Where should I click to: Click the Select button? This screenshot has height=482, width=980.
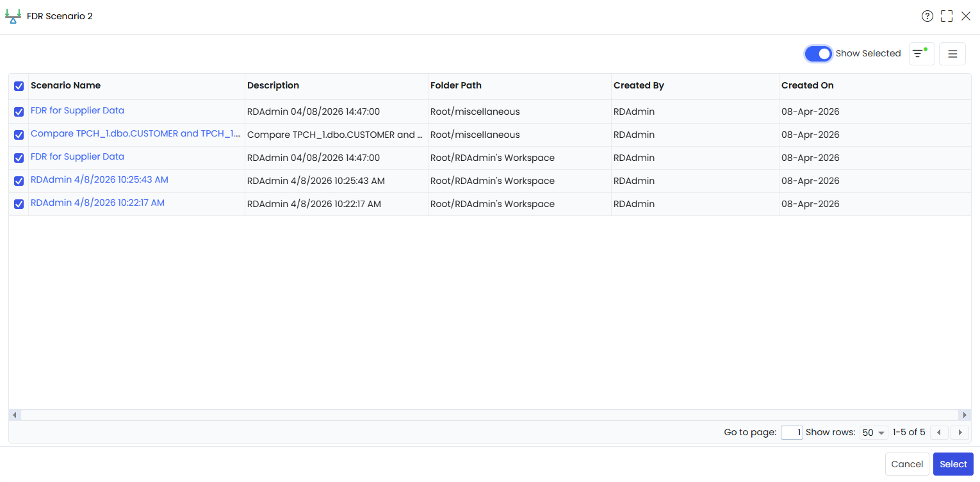click(953, 464)
